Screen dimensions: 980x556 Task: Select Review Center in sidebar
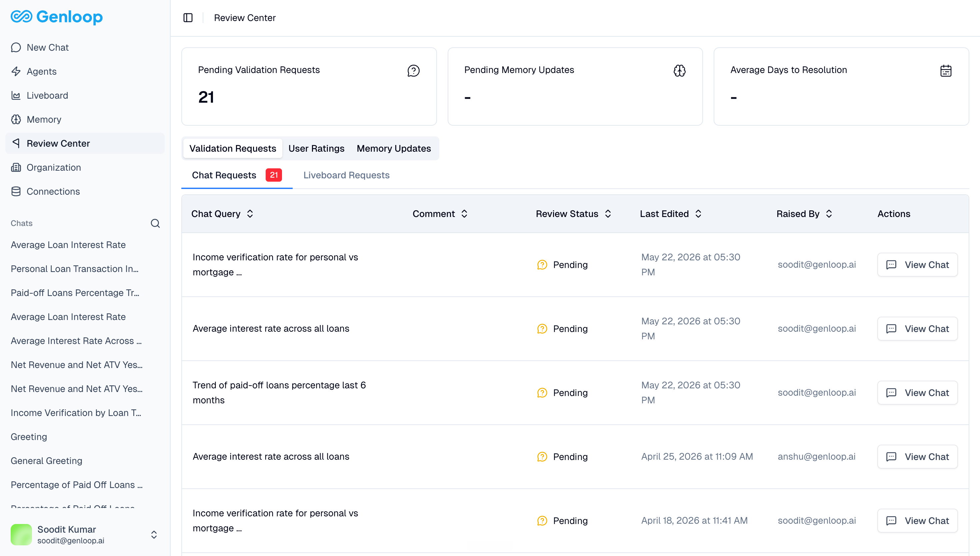pyautogui.click(x=85, y=143)
